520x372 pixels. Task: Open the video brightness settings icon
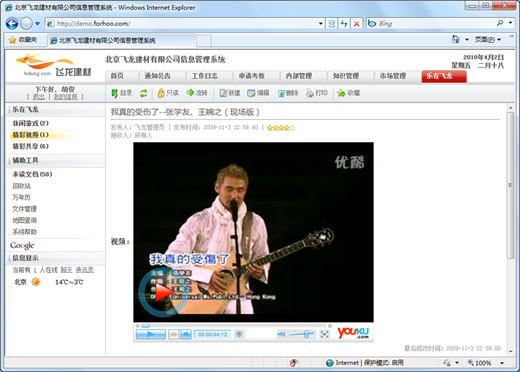(239, 334)
